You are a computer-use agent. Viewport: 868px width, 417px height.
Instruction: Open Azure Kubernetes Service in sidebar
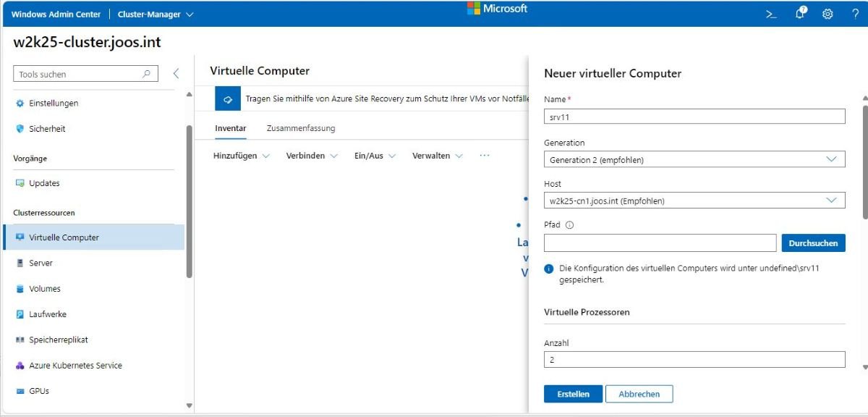(75, 366)
